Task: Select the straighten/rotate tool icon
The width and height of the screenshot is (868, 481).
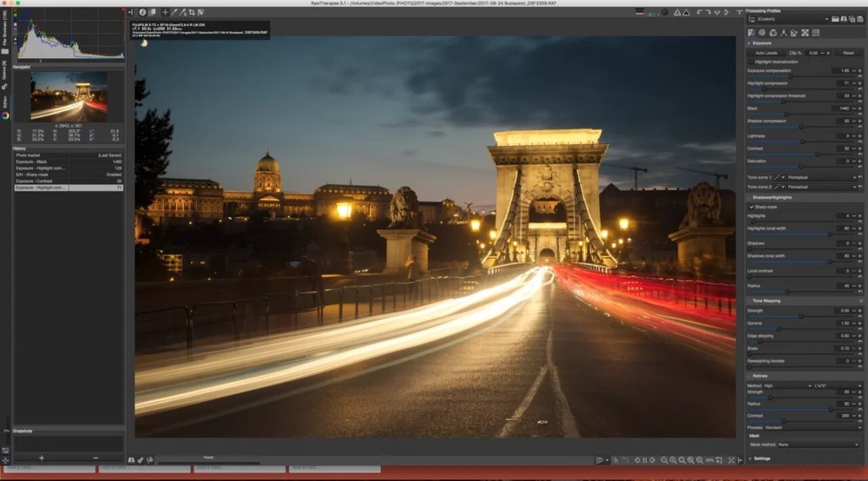Action: tap(201, 12)
